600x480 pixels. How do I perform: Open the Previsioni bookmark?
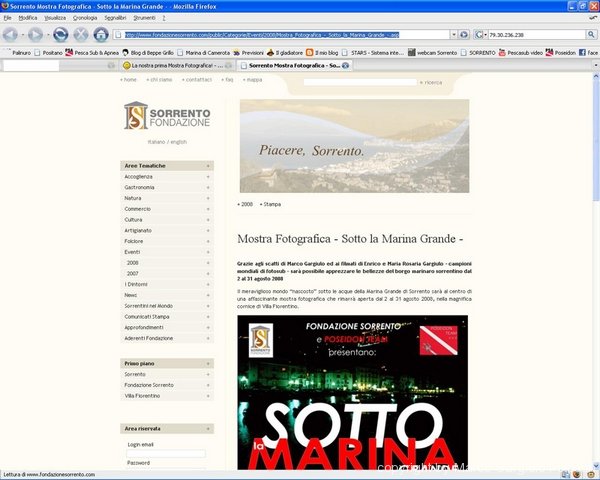[248, 53]
